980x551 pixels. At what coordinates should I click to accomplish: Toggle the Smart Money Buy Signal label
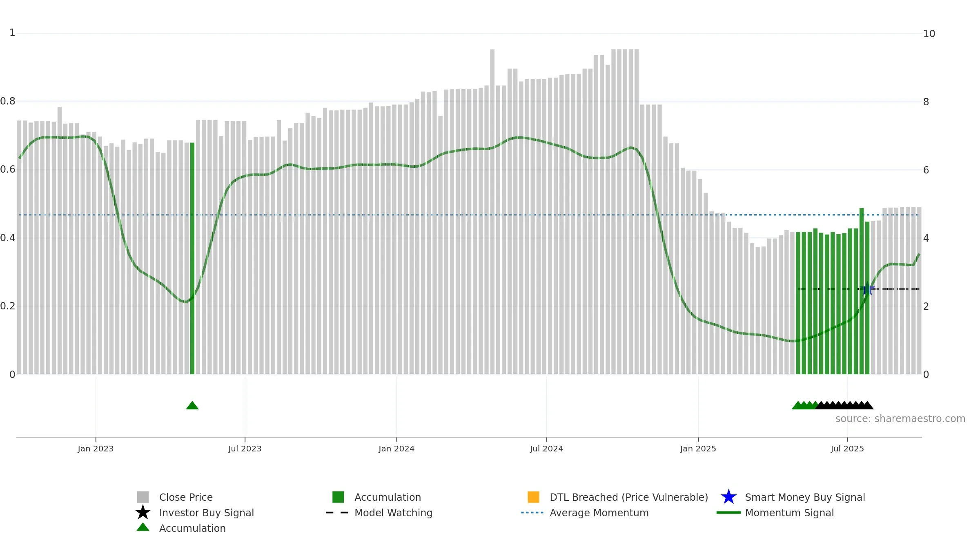805,497
